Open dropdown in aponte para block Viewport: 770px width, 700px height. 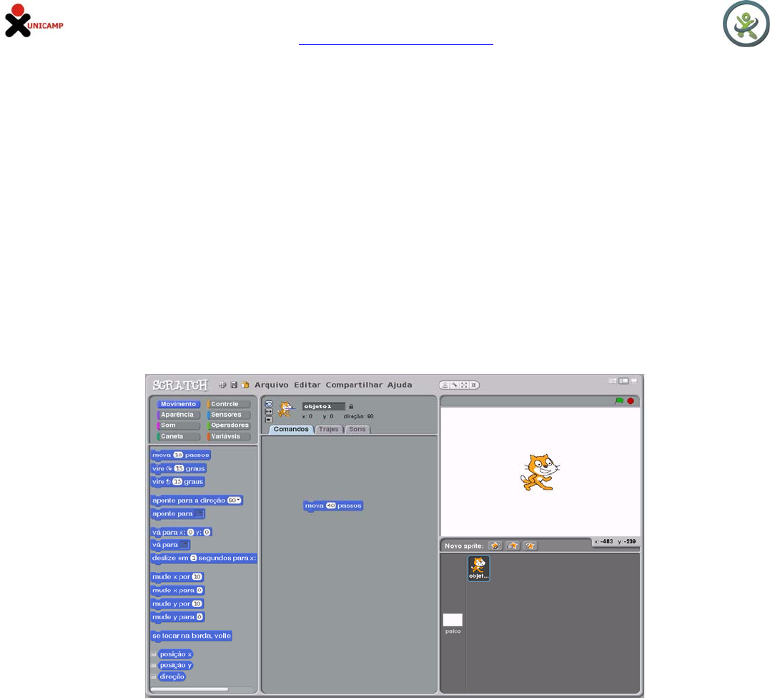[x=199, y=514]
